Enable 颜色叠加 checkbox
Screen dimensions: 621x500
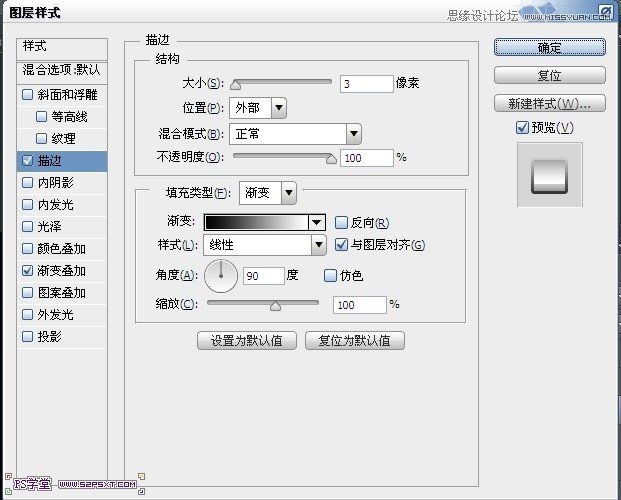[x=27, y=248]
